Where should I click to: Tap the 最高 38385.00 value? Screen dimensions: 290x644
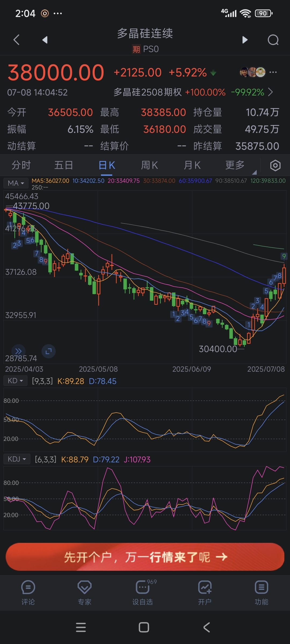pos(163,112)
